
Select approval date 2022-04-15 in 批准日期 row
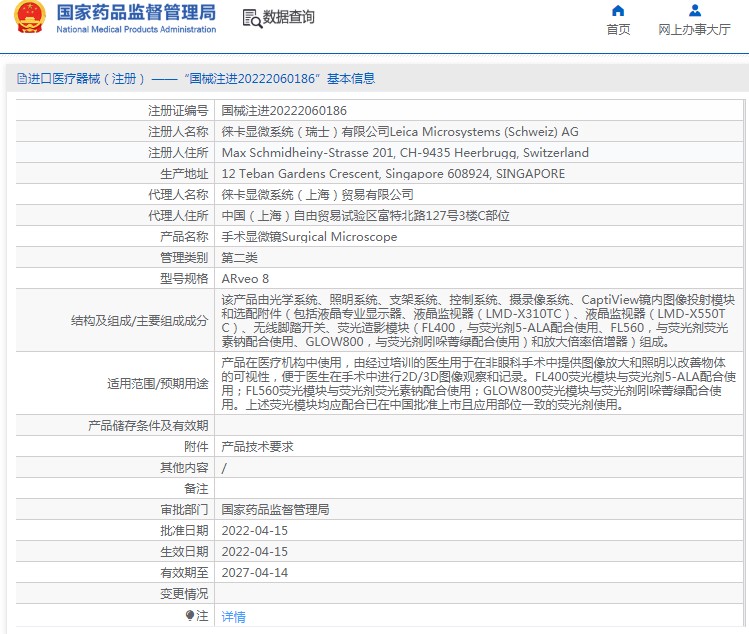click(x=255, y=530)
